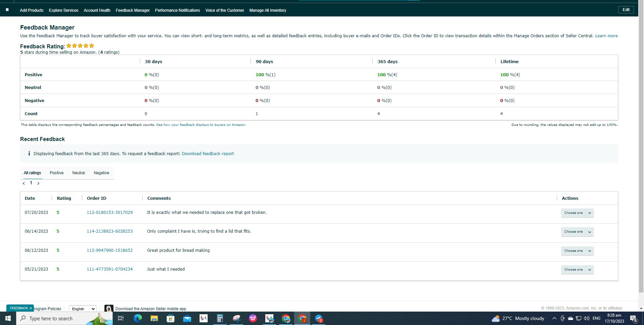Follow the Learn more link
The height and width of the screenshot is (325, 644).
pyautogui.click(x=606, y=36)
